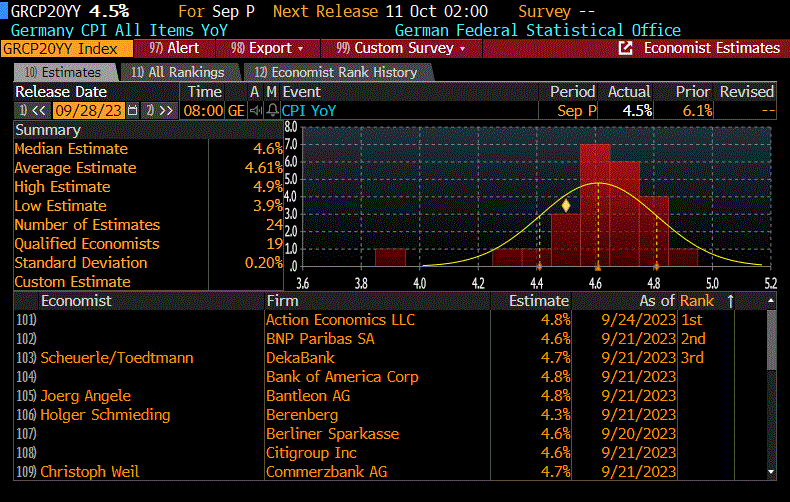790x502 pixels.
Task: Click the Alert button
Action: tap(174, 48)
